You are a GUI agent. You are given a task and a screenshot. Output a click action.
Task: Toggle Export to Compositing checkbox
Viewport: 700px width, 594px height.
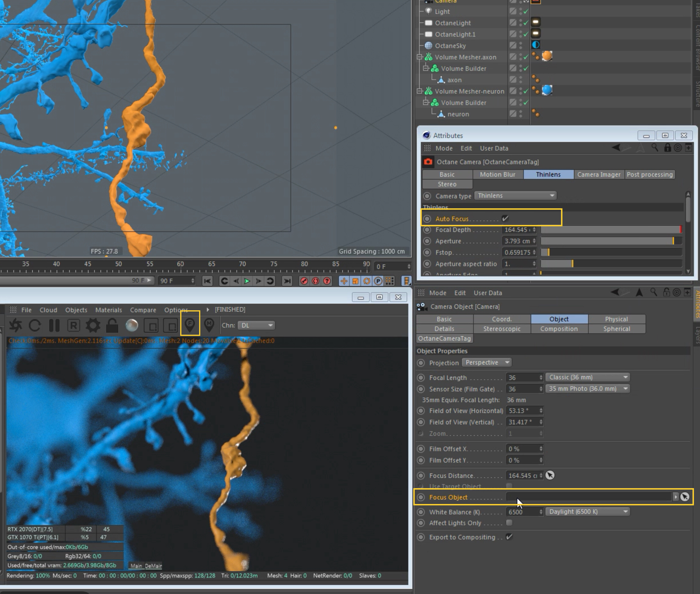tap(509, 537)
